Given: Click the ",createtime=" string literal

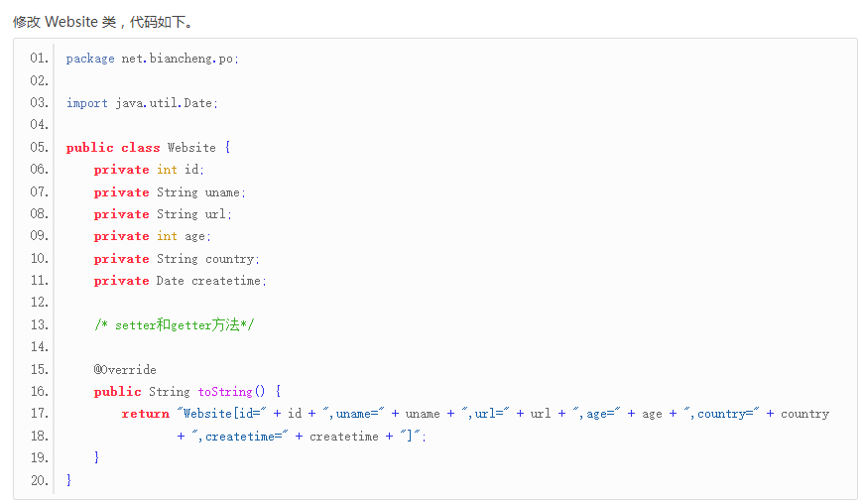Looking at the screenshot, I should point(245,437).
